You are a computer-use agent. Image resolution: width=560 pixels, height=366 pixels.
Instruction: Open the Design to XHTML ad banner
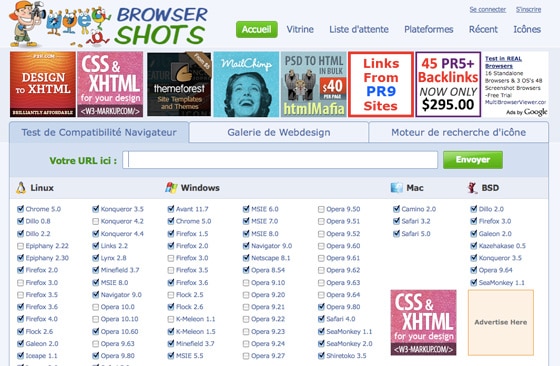click(x=43, y=84)
